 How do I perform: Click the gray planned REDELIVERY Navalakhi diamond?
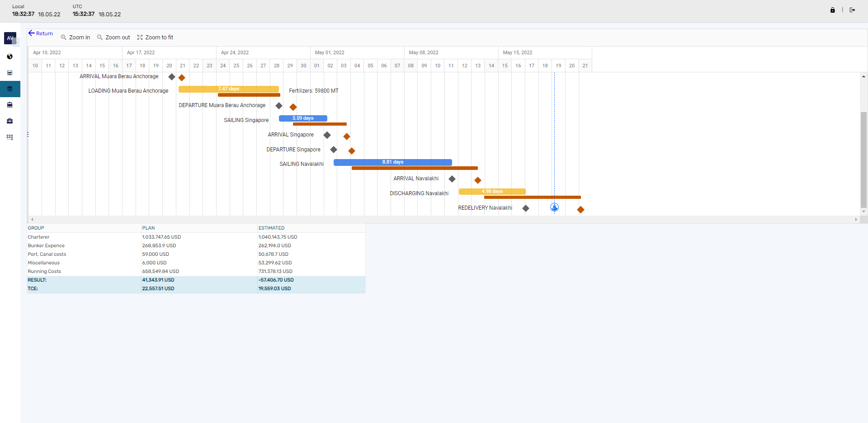(x=526, y=208)
